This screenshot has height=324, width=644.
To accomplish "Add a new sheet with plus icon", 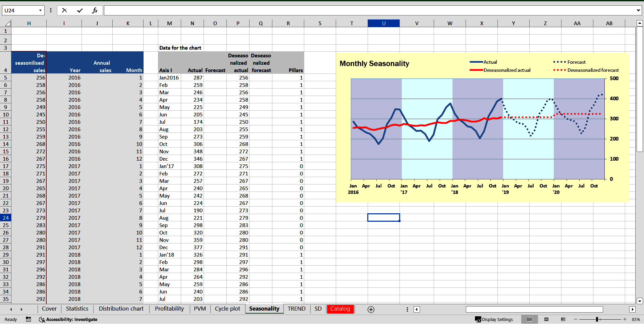I will [371, 310].
